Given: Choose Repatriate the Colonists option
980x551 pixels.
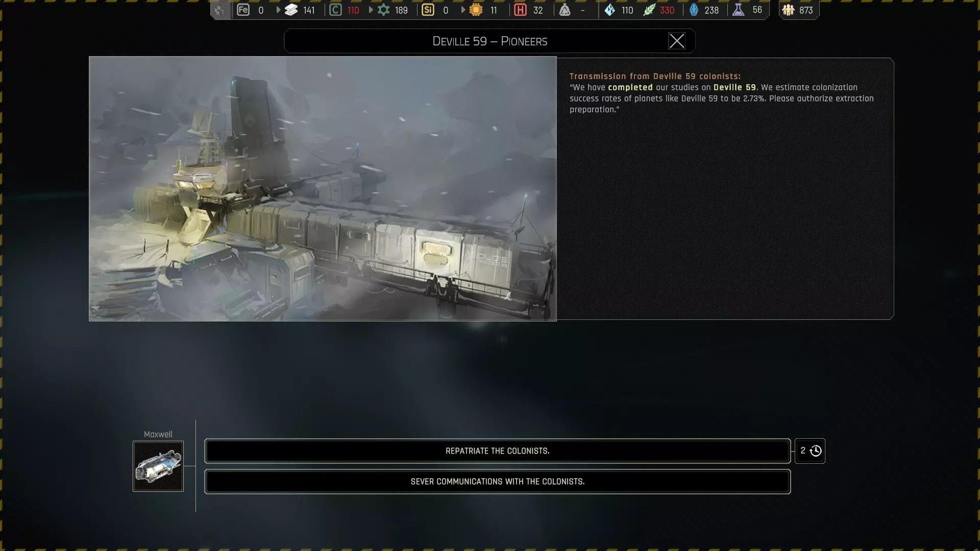Looking at the screenshot, I should (497, 451).
